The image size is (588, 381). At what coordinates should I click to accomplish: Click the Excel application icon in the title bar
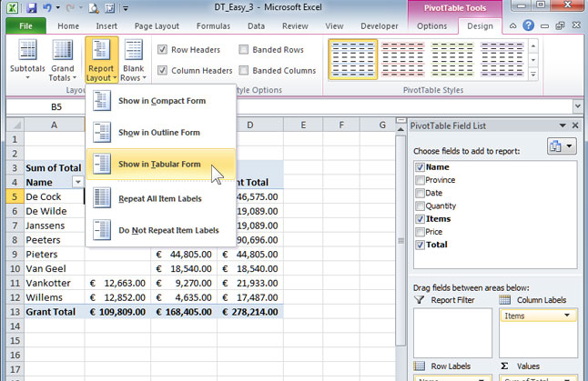12,7
